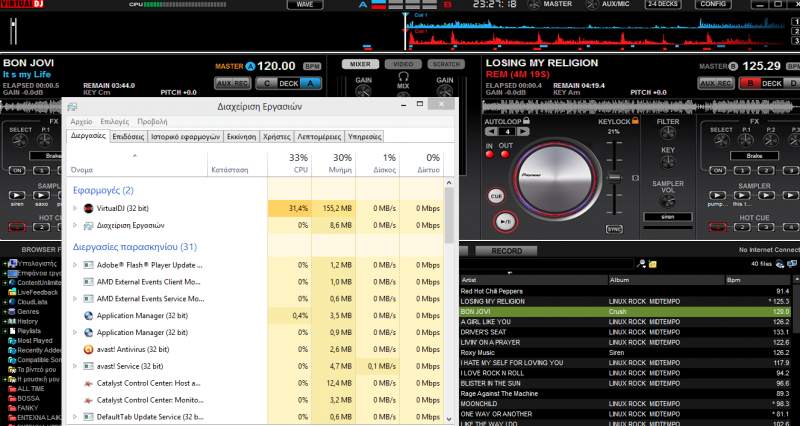Select the LOSING MY RELIGION track row
Image resolution: width=800 pixels, height=426 pixels.
(625, 302)
